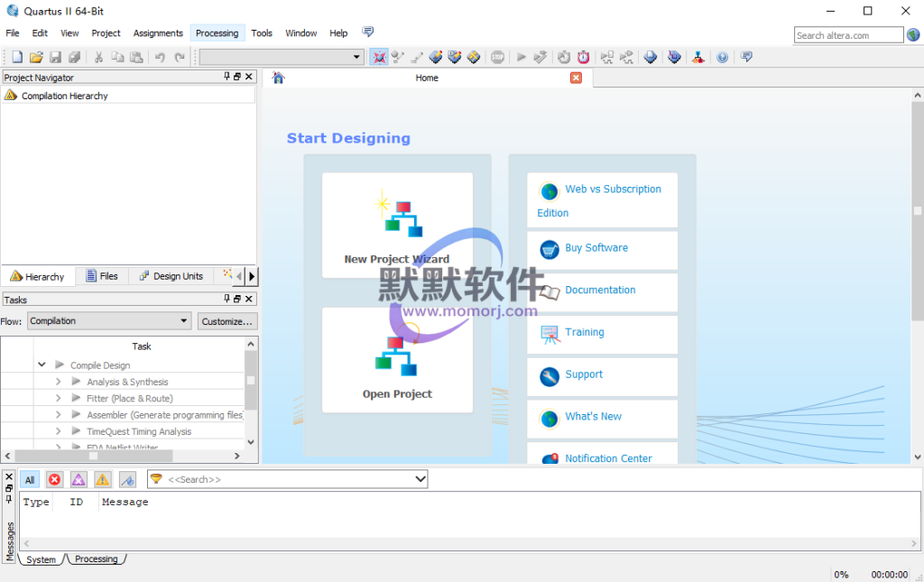Click the speech bubble icon beside Help menu
Screen dimensions: 924x582
point(368,32)
